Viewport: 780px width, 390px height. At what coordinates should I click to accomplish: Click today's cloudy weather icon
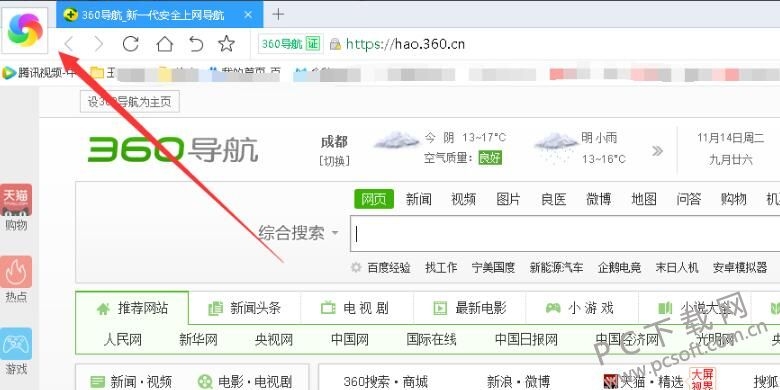pos(397,139)
